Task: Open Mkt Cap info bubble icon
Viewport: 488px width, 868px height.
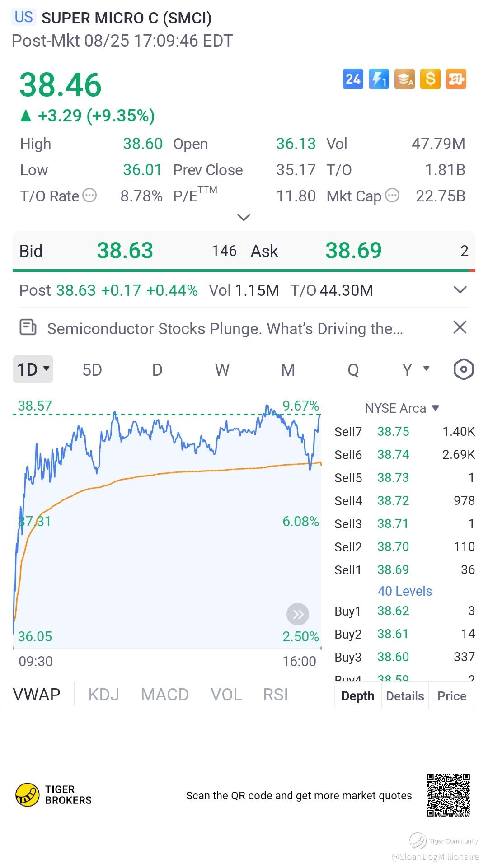Action: tap(392, 196)
